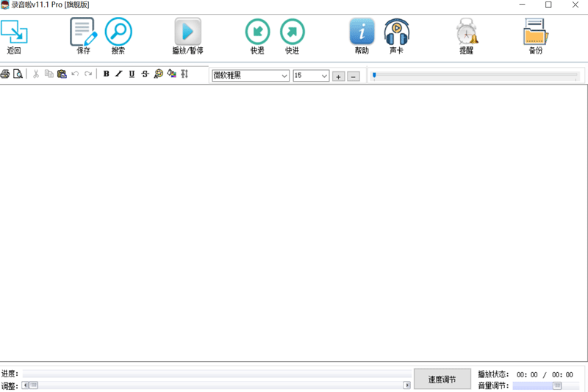This screenshot has height=392, width=588.
Task: Click the plus button to increase font size
Action: [x=338, y=76]
